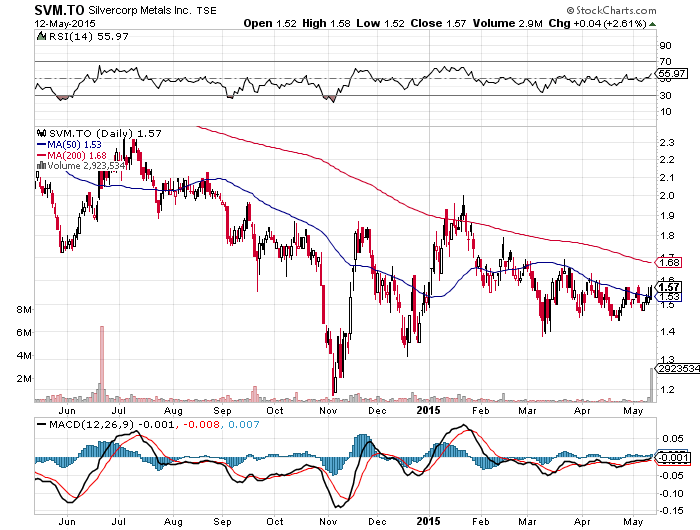Click the 70 level on RSI scale
The width and height of the screenshot is (700, 530).
pos(665,61)
